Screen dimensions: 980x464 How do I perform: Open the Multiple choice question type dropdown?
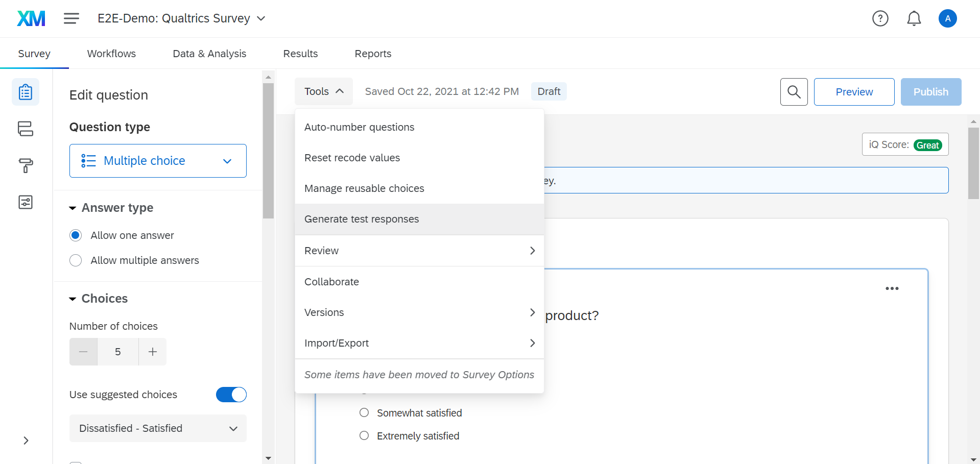[x=158, y=161]
